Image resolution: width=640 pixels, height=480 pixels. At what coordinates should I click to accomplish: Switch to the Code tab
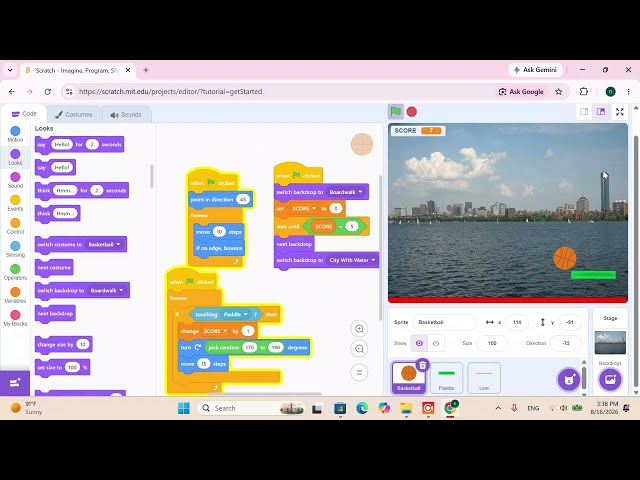click(24, 114)
